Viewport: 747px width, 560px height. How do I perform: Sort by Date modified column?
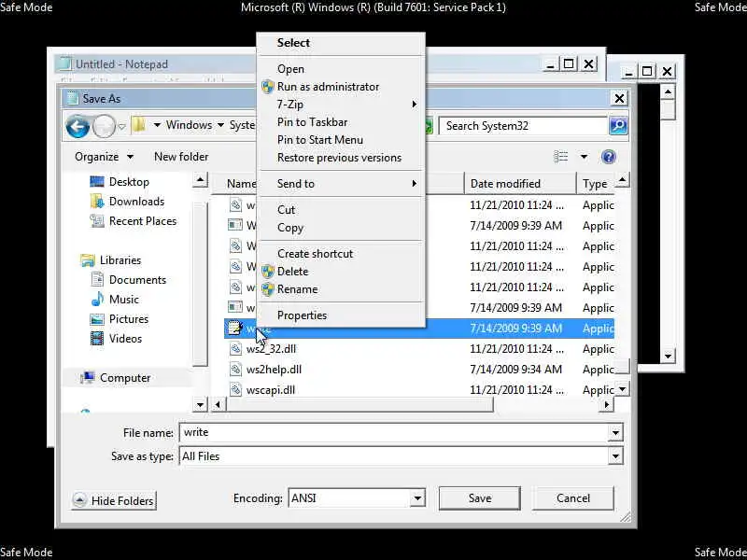[520, 184]
